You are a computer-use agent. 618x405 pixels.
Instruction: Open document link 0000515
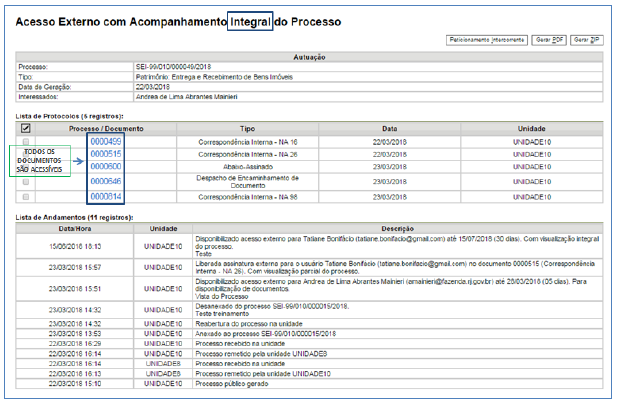(105, 154)
